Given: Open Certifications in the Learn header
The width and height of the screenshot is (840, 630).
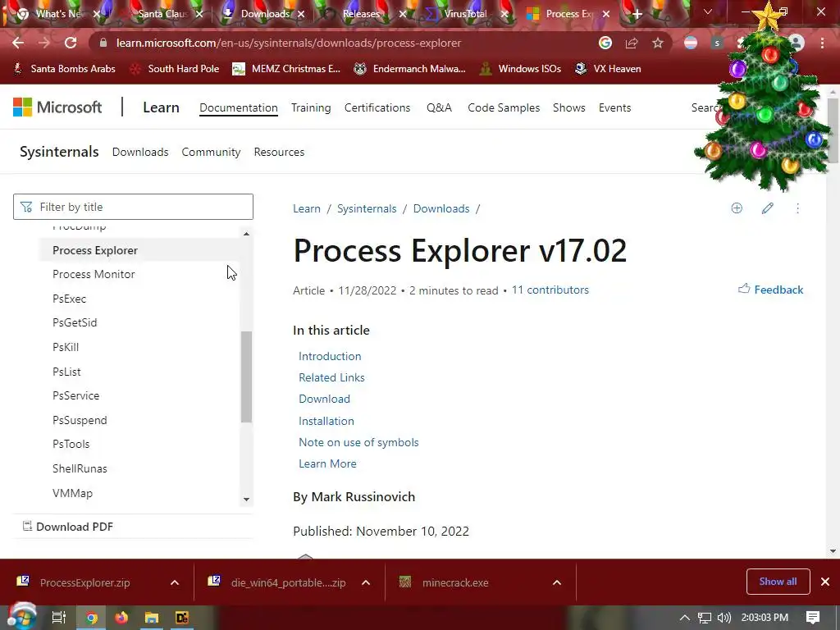Looking at the screenshot, I should 377,107.
